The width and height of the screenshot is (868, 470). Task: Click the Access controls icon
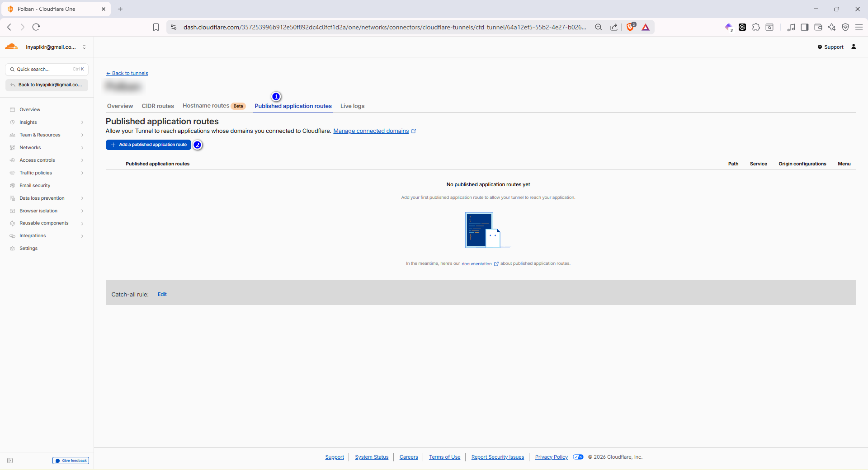coord(12,160)
